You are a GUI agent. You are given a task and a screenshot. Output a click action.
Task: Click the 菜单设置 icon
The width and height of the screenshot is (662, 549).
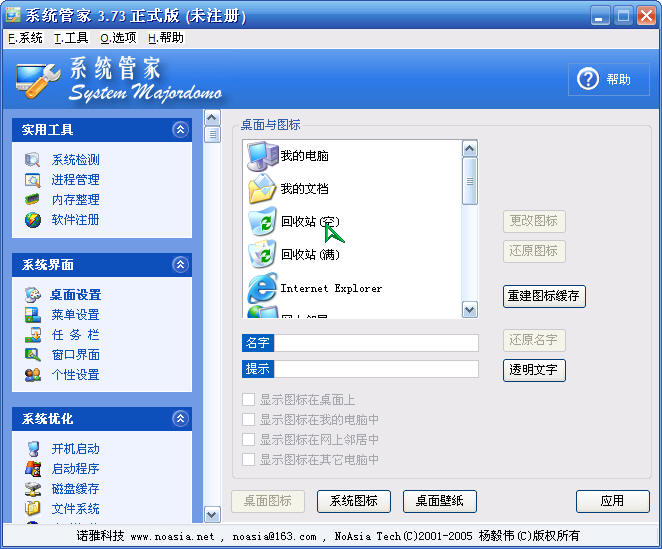pyautogui.click(x=33, y=315)
